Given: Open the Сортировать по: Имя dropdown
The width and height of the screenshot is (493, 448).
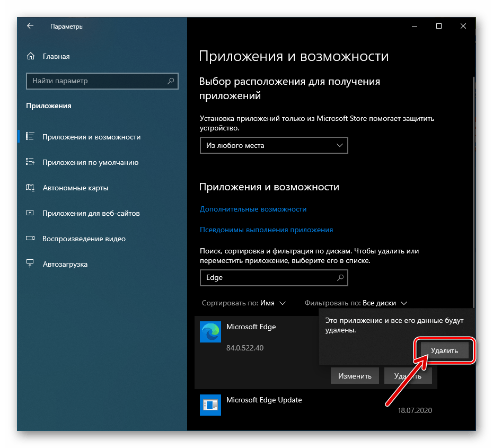Looking at the screenshot, I should click(x=244, y=303).
